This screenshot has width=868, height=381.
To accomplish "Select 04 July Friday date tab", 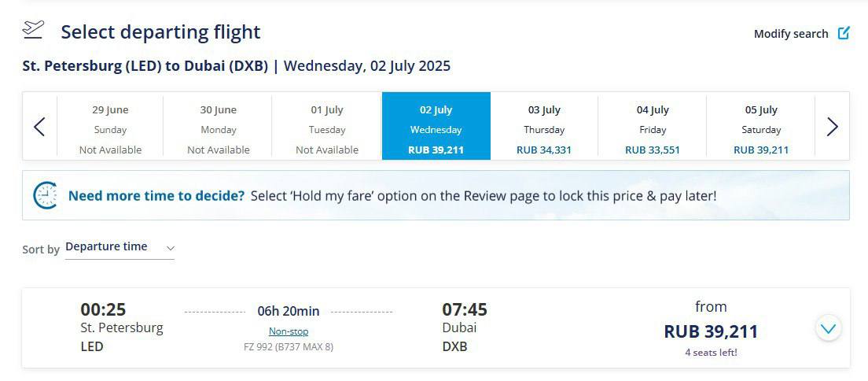I will click(652, 127).
